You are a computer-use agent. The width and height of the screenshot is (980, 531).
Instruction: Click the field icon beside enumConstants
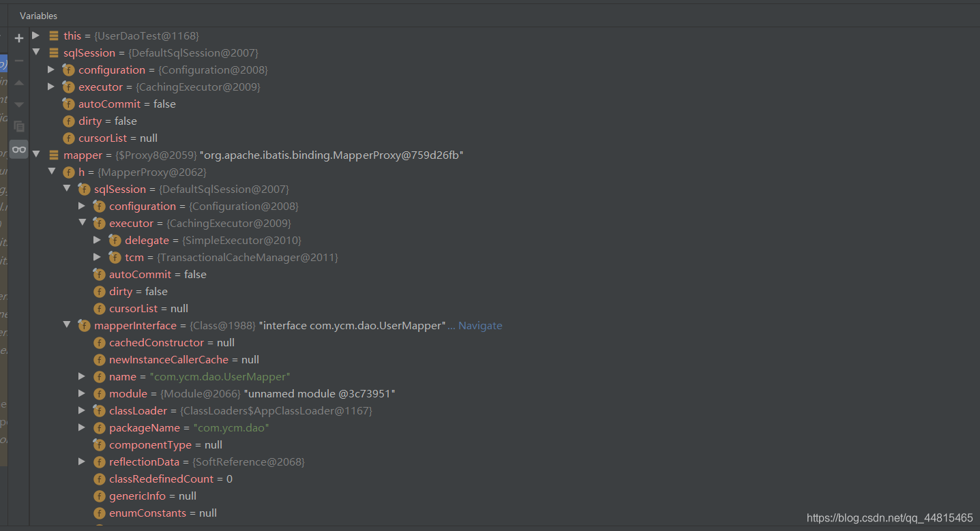[x=100, y=513]
